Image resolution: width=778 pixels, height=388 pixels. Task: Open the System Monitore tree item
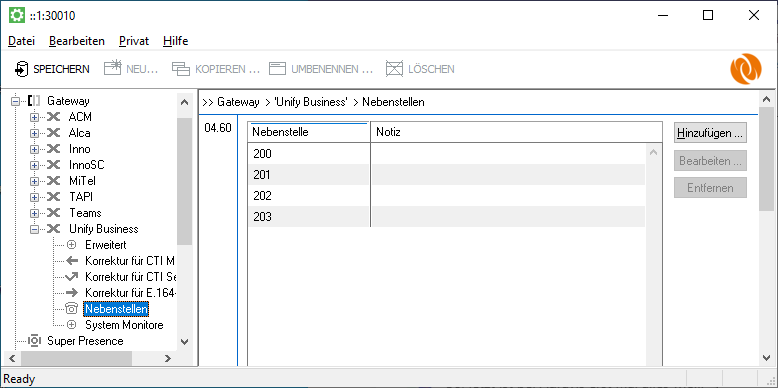click(x=124, y=325)
